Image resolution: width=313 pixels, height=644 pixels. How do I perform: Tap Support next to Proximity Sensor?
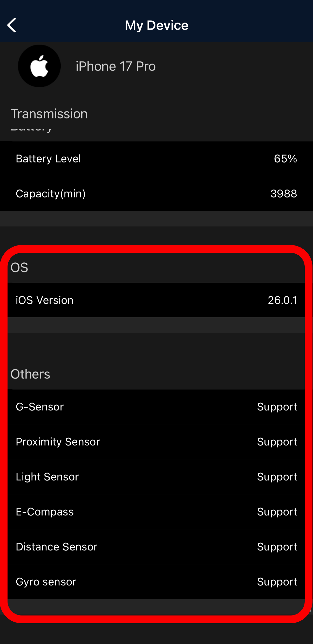[277, 442]
